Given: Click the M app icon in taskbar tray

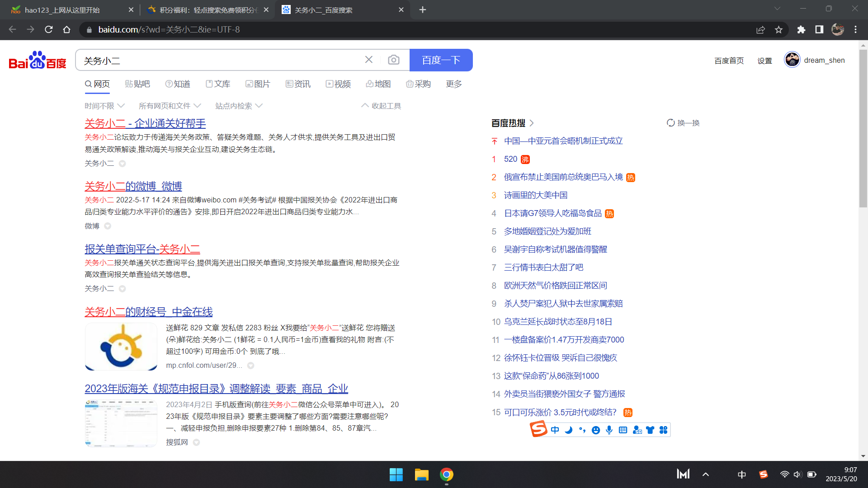Looking at the screenshot, I should pos(683,474).
